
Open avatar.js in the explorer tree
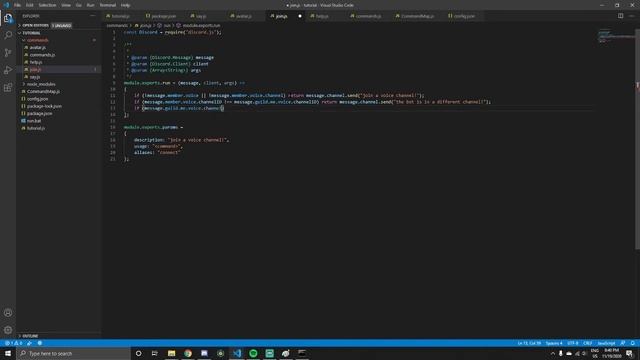click(x=38, y=47)
